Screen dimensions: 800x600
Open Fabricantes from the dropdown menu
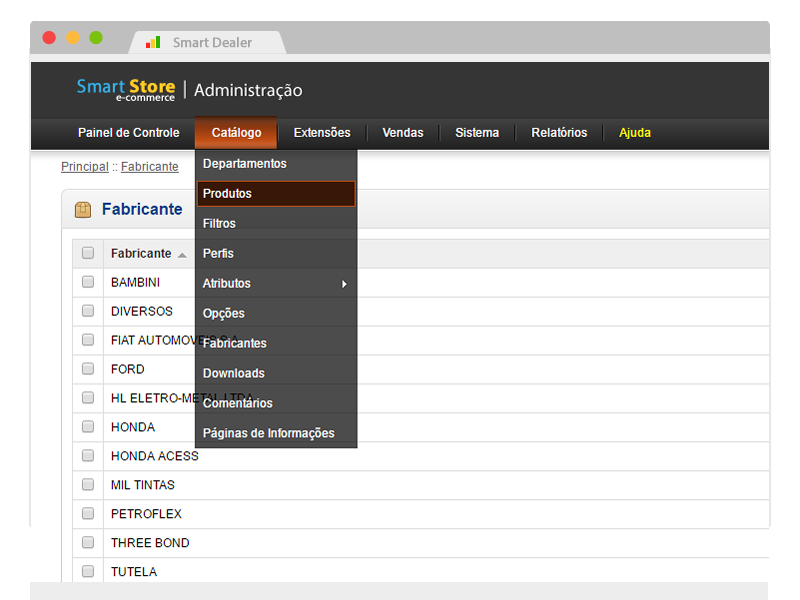coord(276,343)
